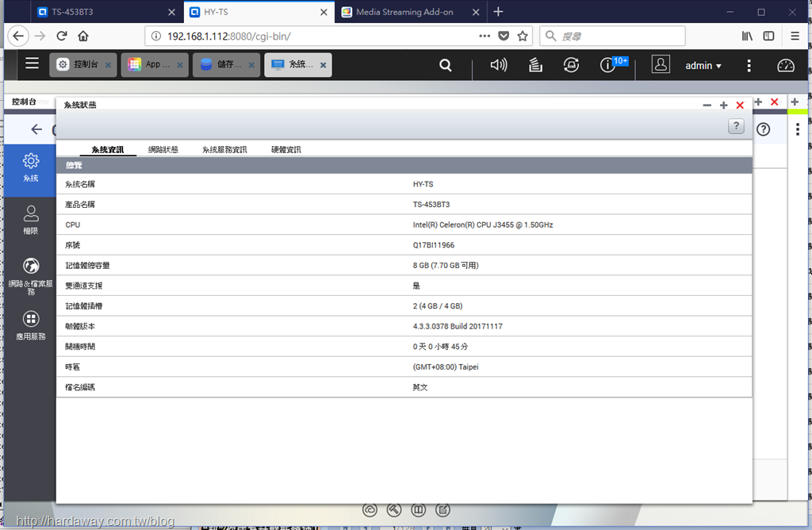Screen dimensions: 812x530
Task: Go back in the Control Panel window
Action: (36, 129)
